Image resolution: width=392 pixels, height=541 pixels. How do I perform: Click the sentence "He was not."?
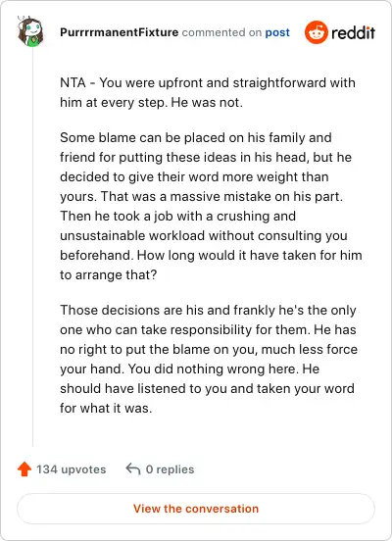207,103
